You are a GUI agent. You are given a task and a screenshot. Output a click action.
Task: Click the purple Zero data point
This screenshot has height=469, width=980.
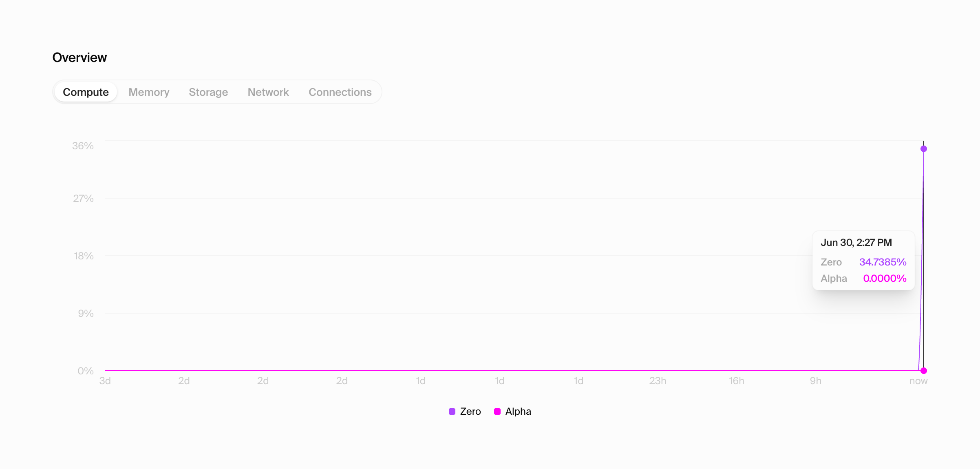click(924, 149)
